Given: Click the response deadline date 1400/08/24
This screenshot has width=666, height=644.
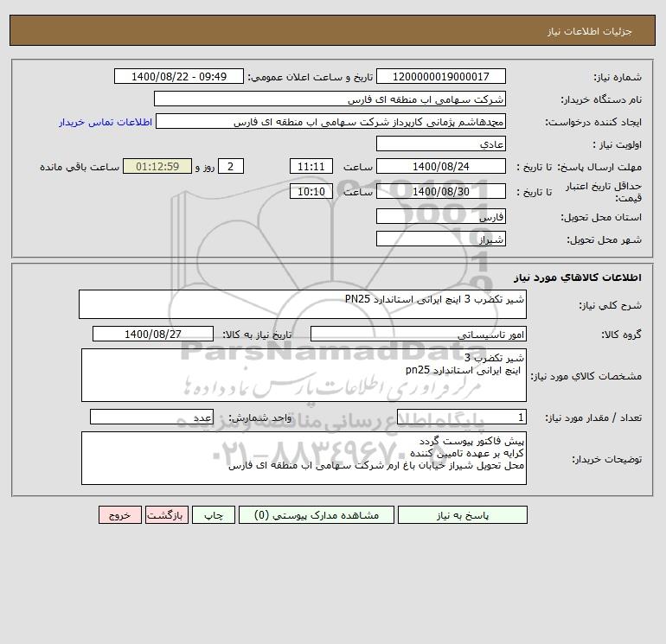Looking at the screenshot, I should click(441, 167).
